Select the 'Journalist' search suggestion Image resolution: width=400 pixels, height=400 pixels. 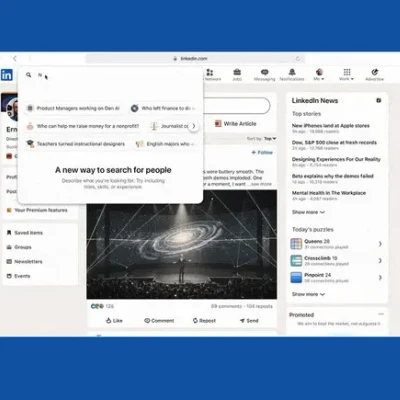[x=169, y=126]
